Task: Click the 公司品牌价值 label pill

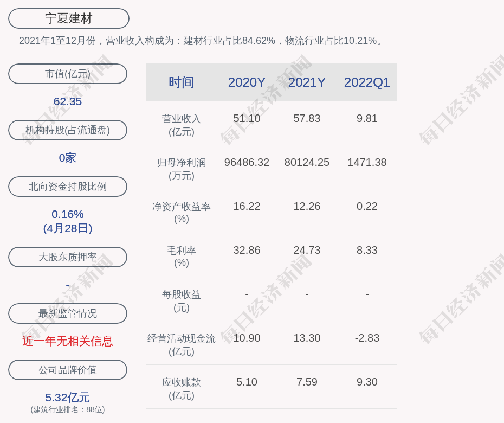Action: tap(68, 370)
